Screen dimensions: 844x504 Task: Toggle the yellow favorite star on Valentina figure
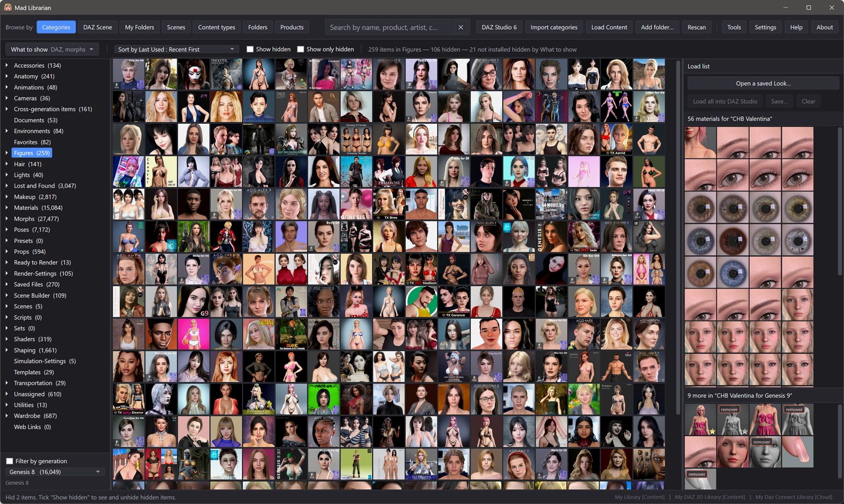pyautogui.click(x=712, y=432)
